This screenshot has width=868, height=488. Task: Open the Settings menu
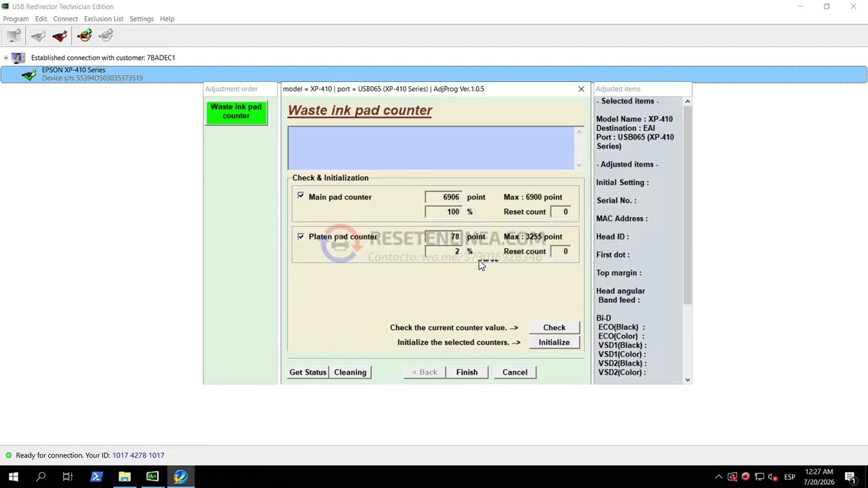[142, 19]
